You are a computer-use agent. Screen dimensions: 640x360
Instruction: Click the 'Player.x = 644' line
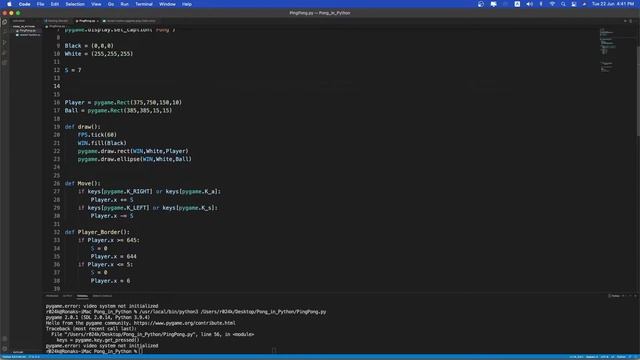113,256
